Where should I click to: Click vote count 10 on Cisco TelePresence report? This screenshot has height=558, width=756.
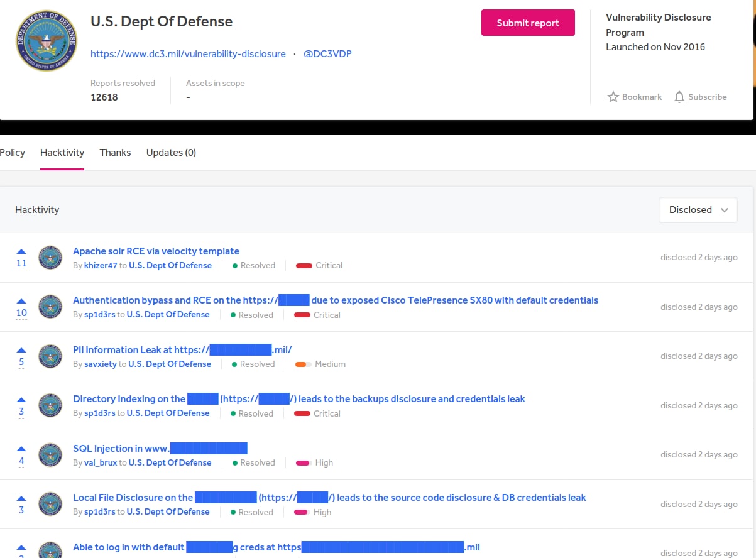pyautogui.click(x=21, y=313)
